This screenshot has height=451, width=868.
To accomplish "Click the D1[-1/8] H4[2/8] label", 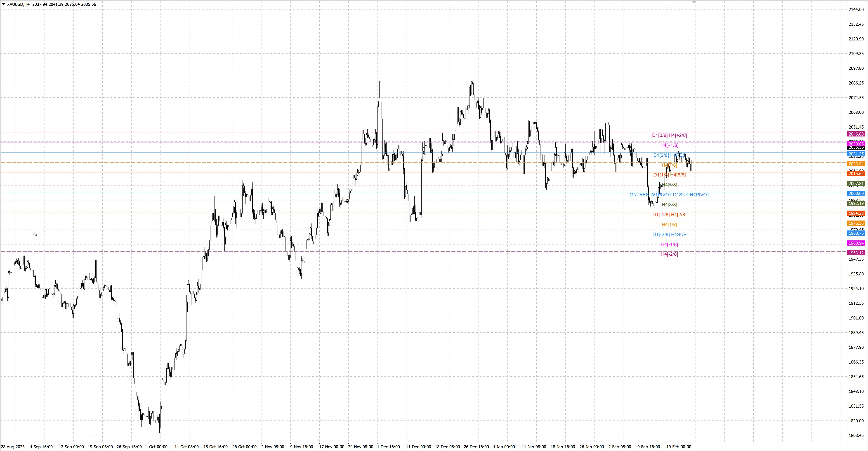I will [x=669, y=215].
